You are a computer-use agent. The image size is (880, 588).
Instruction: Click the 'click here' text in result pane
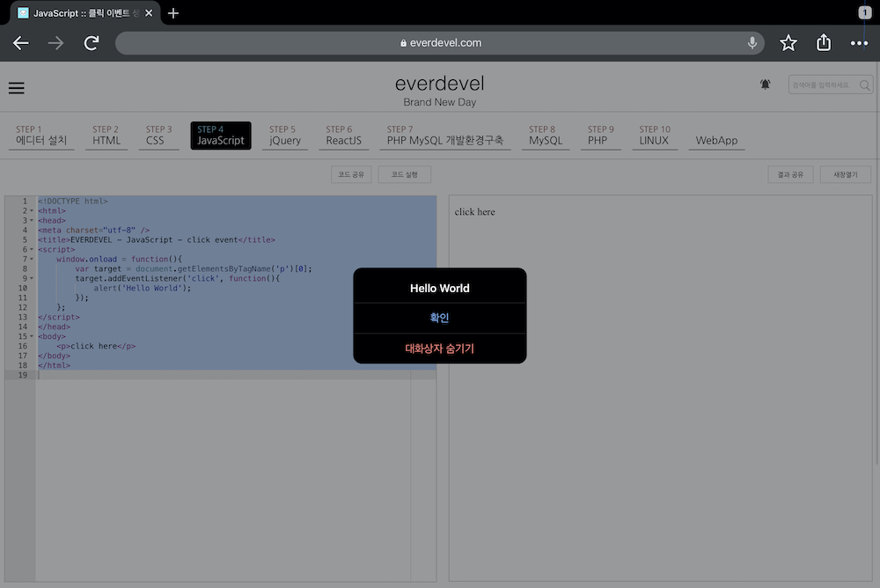[x=475, y=212]
